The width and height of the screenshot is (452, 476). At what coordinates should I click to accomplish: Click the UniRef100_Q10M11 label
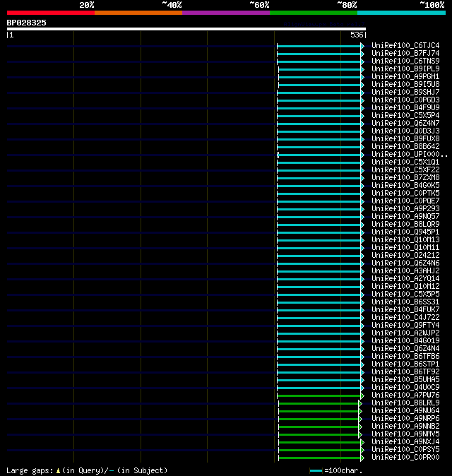click(x=405, y=248)
